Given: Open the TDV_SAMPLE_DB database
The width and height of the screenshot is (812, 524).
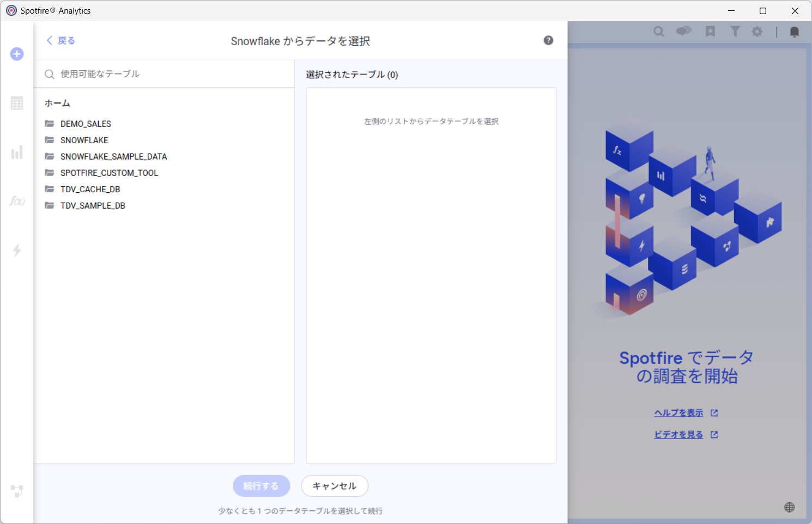Looking at the screenshot, I should pyautogui.click(x=93, y=205).
